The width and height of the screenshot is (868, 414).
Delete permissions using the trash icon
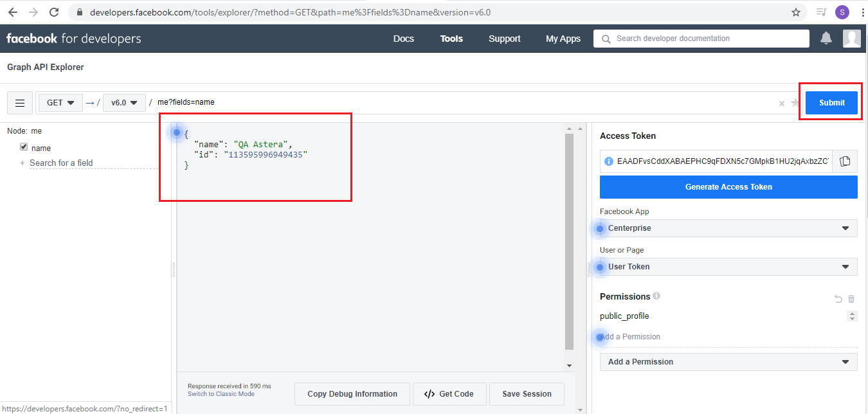click(851, 299)
